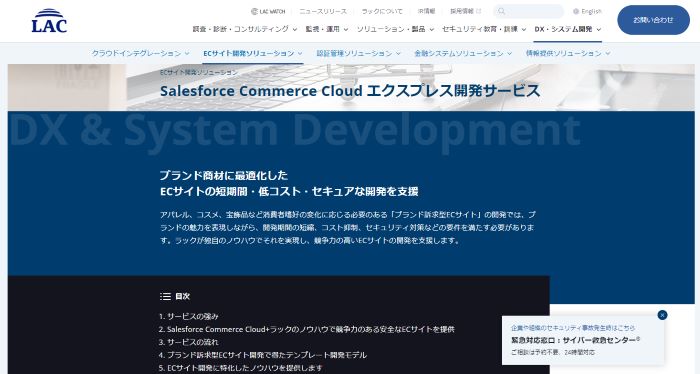
Task: Expand the 監視・運用 dropdown menu
Action: 326,29
